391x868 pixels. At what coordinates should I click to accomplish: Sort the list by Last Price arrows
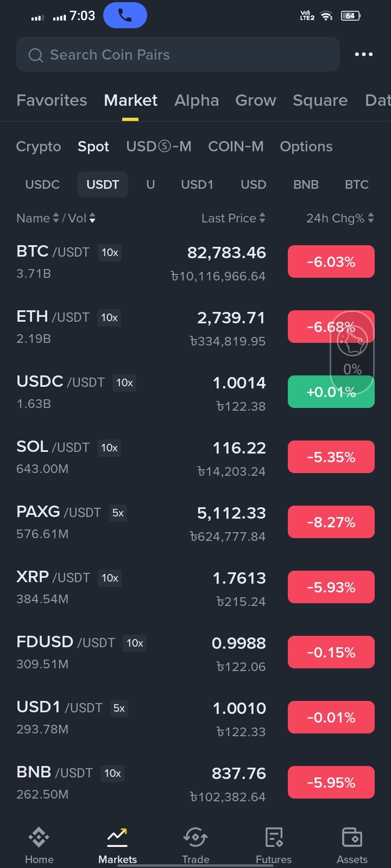click(262, 218)
